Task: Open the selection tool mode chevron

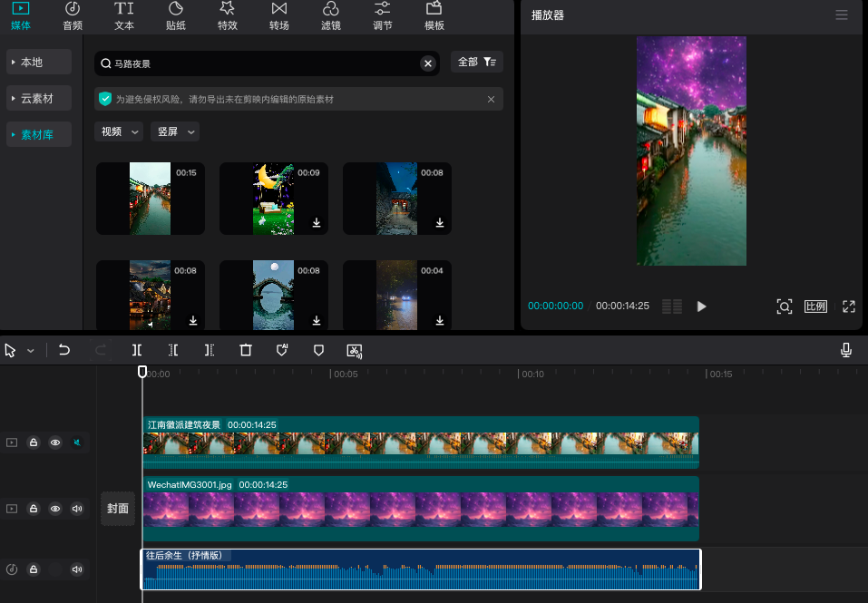Action: coord(31,351)
